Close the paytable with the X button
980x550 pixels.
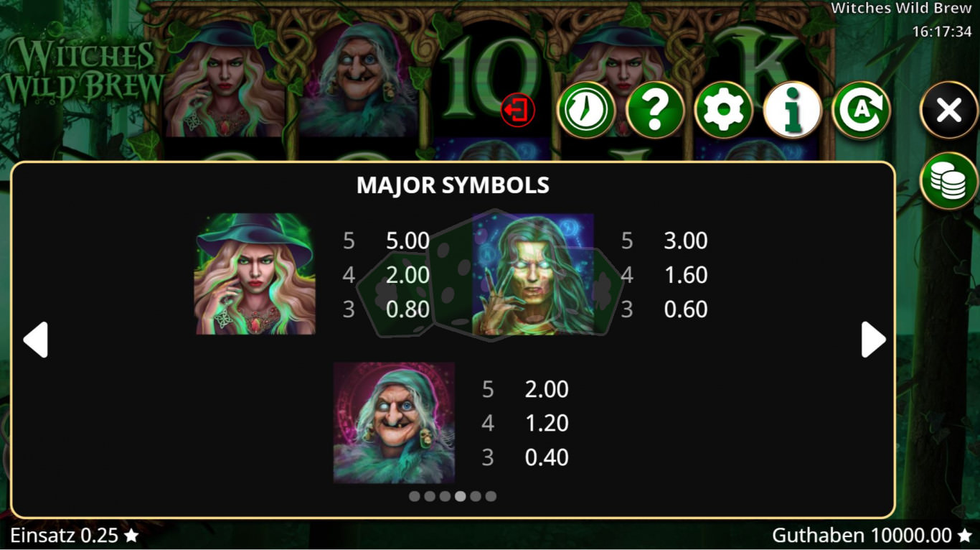coord(950,111)
